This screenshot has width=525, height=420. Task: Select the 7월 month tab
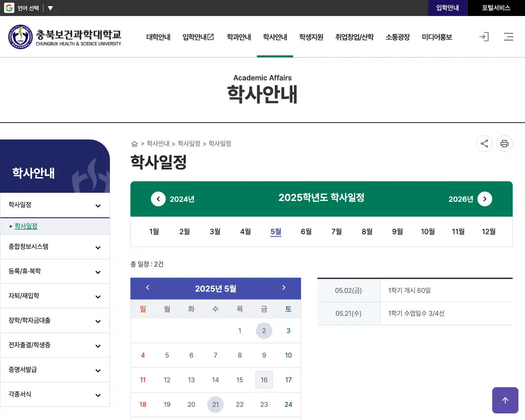337,232
